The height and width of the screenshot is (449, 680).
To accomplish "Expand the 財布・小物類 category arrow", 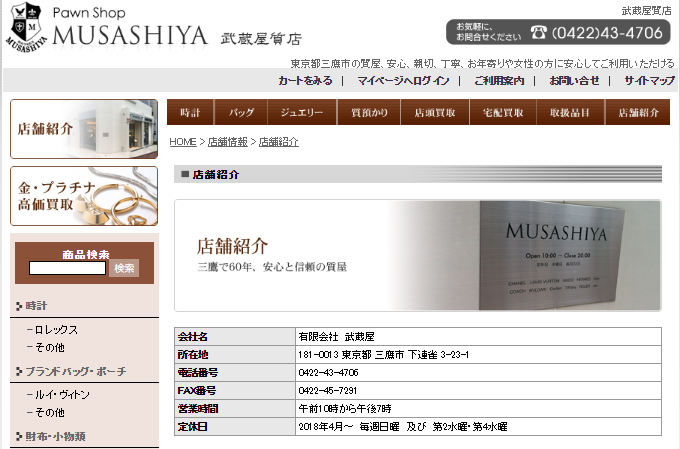I will pyautogui.click(x=19, y=436).
